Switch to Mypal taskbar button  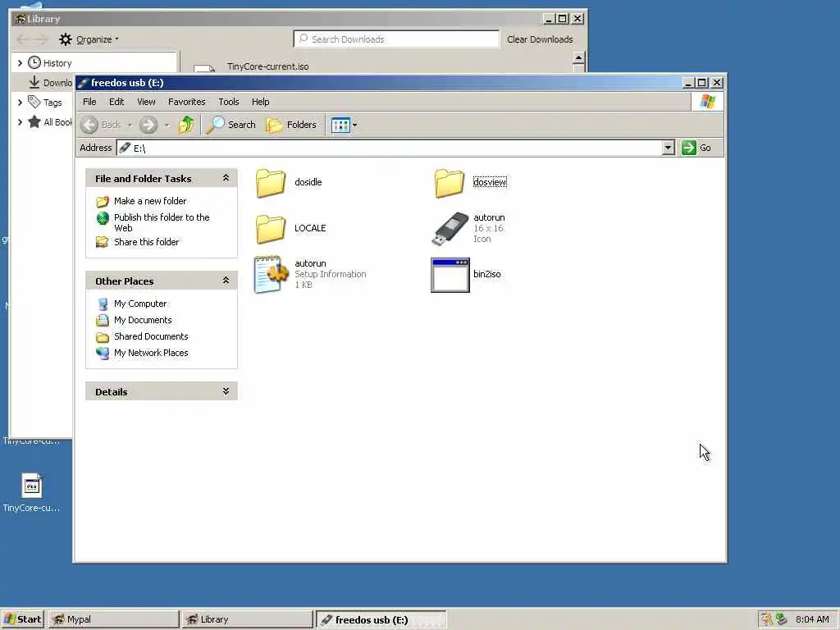[113, 619]
